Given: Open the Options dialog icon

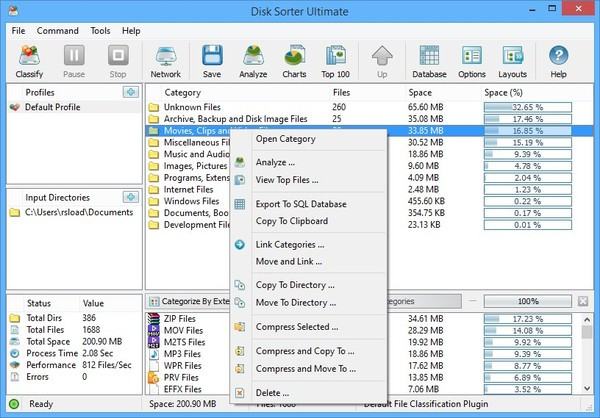Looking at the screenshot, I should coord(471,60).
